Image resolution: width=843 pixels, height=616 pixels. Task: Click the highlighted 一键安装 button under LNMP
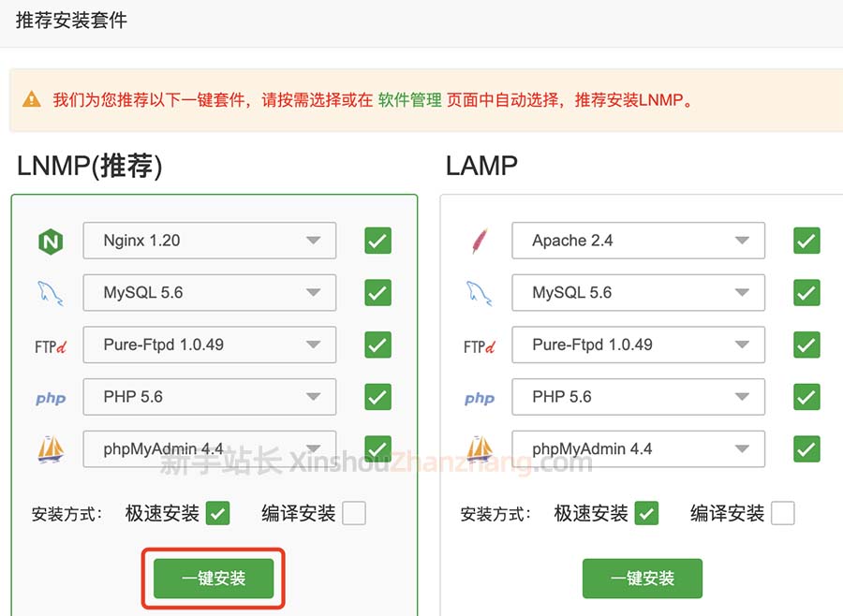coord(213,578)
